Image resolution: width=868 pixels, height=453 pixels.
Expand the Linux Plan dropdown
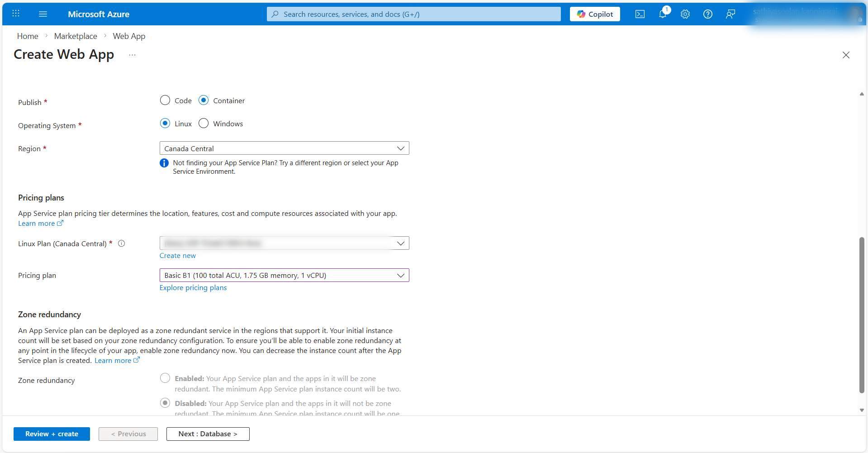[284, 243]
